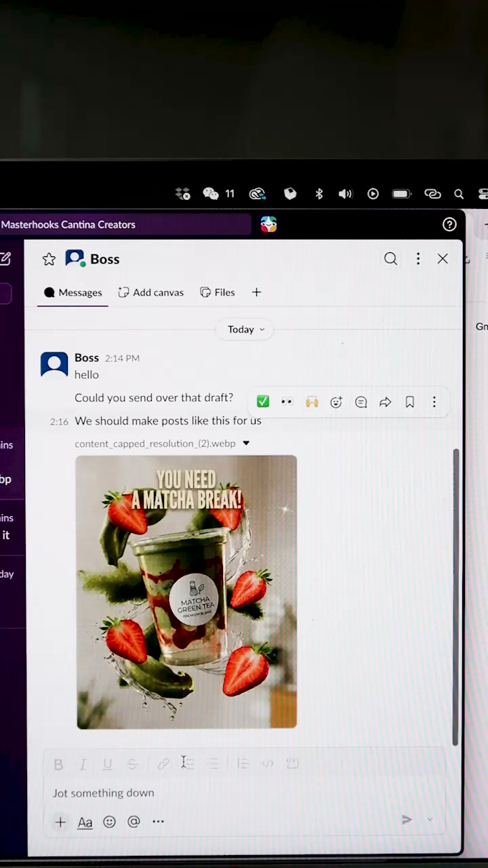Open the more options kebab in conversation header

click(418, 258)
